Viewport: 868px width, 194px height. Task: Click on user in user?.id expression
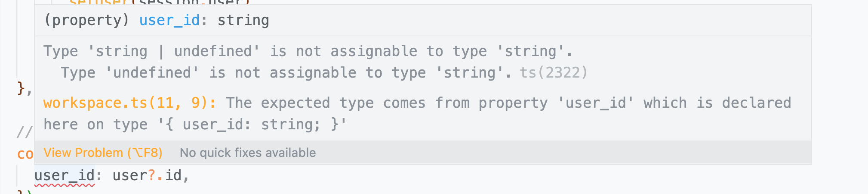point(130,175)
